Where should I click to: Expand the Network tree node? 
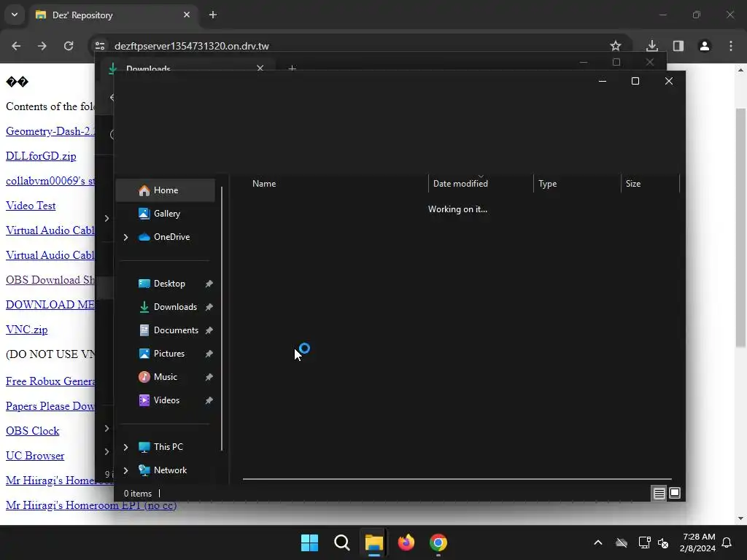[x=125, y=470]
